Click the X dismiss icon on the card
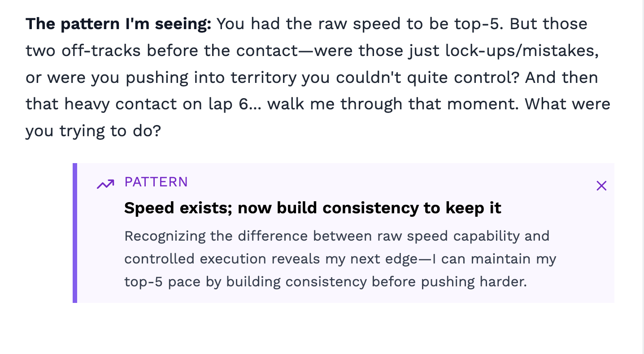The image size is (644, 354). pyautogui.click(x=601, y=185)
